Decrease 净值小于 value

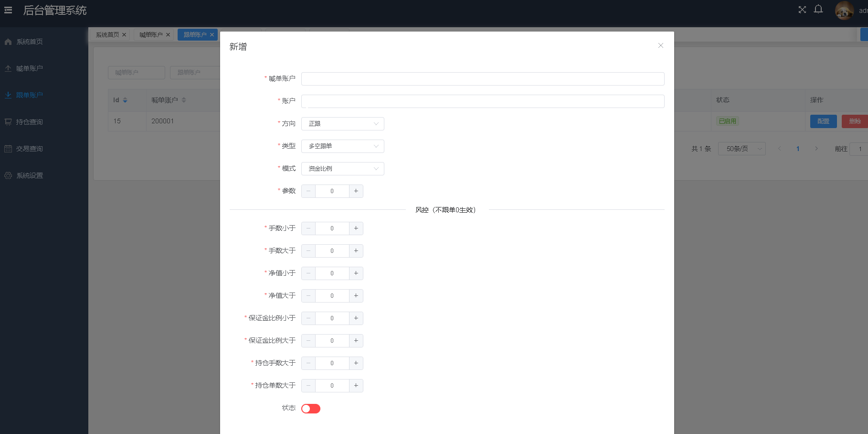tap(308, 273)
